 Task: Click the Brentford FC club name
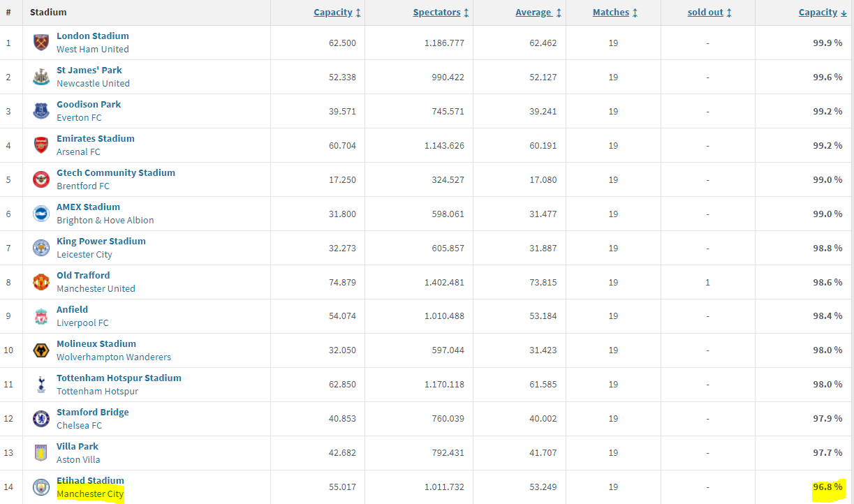click(82, 186)
